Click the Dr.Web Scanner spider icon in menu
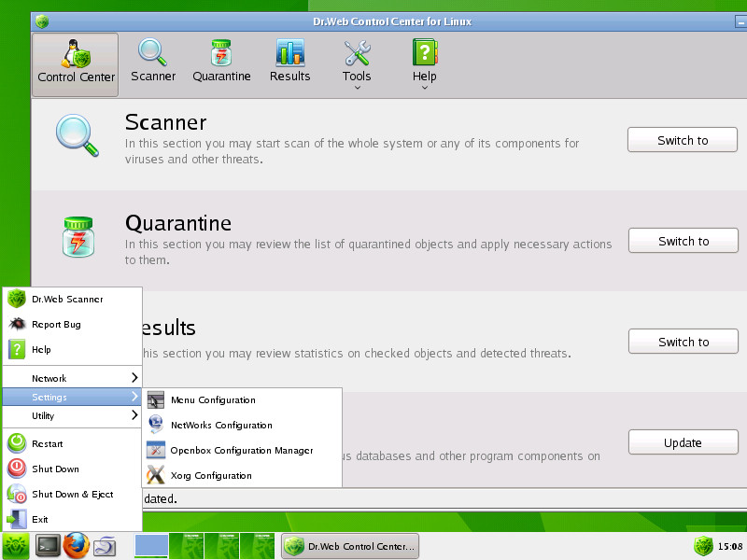The width and height of the screenshot is (747, 560). tap(17, 299)
